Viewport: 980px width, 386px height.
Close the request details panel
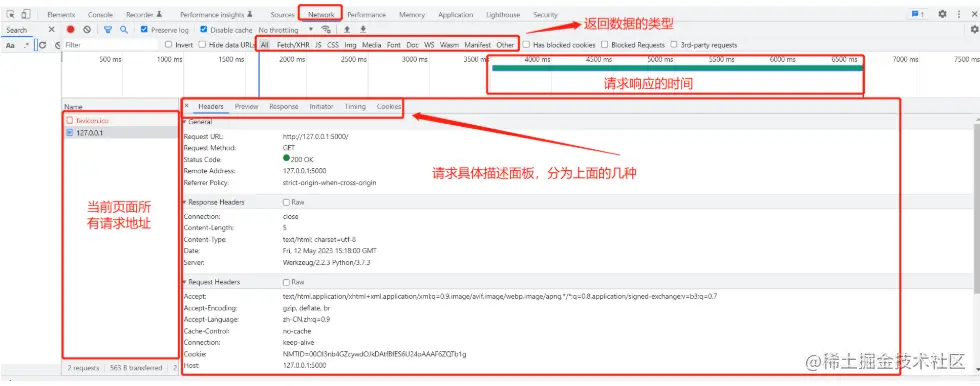pos(186,106)
